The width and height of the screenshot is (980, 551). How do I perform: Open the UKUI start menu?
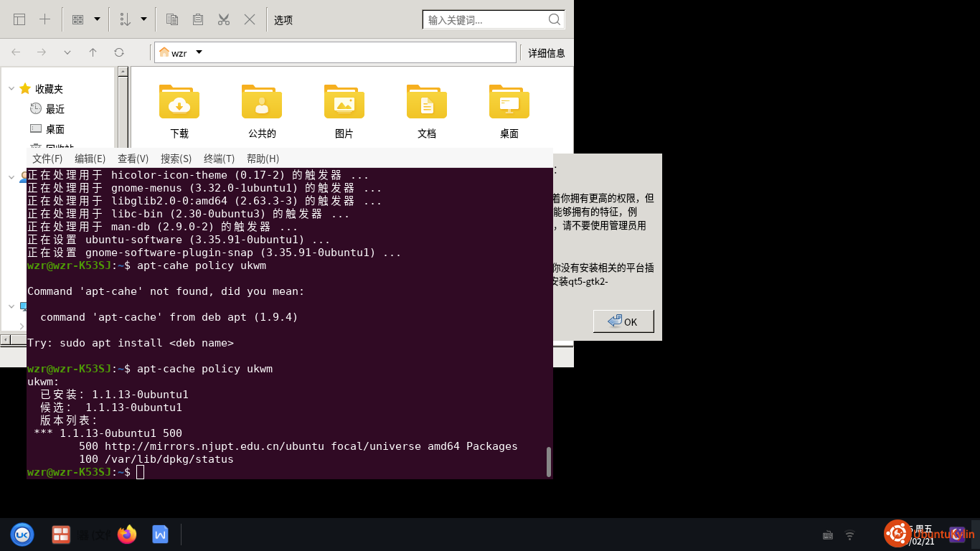[22, 534]
